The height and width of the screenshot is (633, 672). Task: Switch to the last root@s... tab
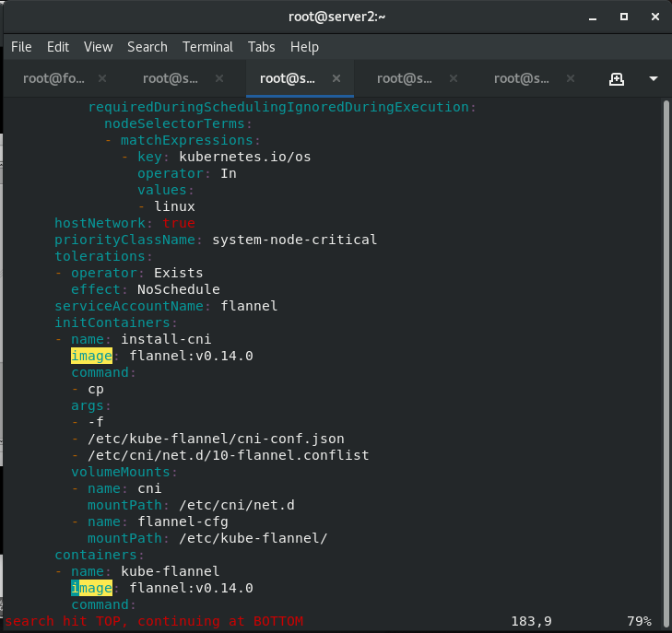pos(521,78)
